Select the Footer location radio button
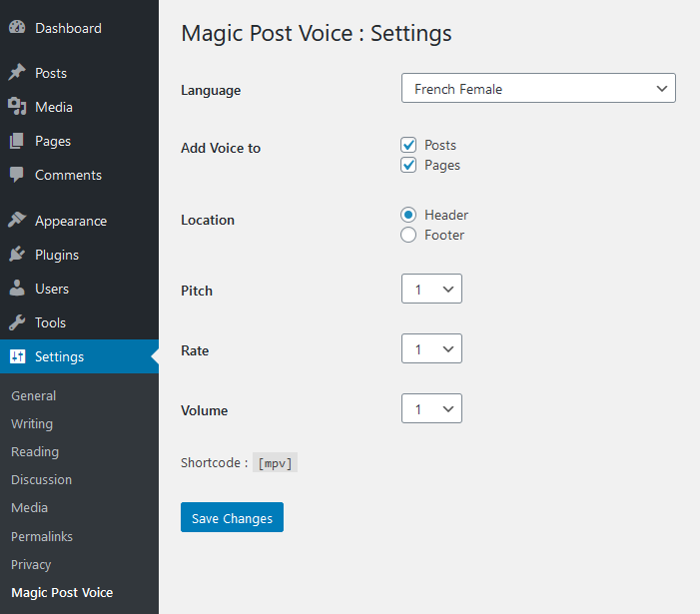 [408, 235]
